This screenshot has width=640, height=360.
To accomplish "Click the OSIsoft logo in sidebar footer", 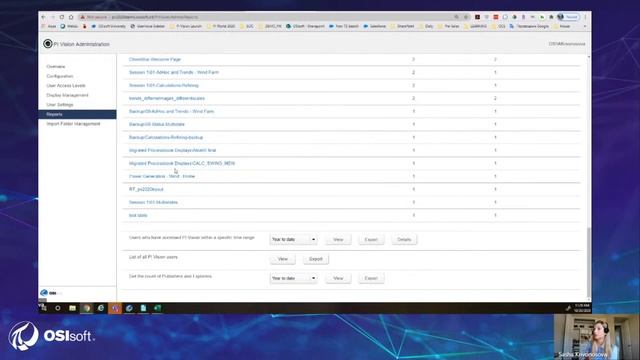I will [x=51, y=293].
